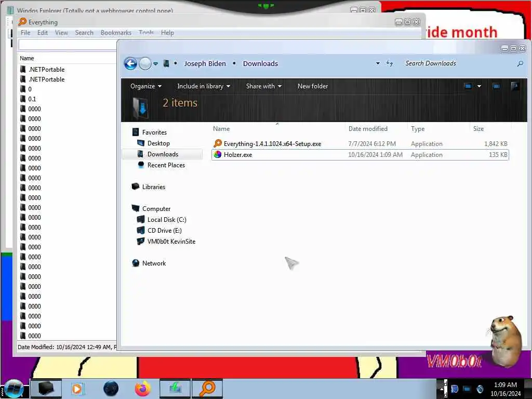
Task: Select Recent Places under Favorites
Action: [x=162, y=165]
